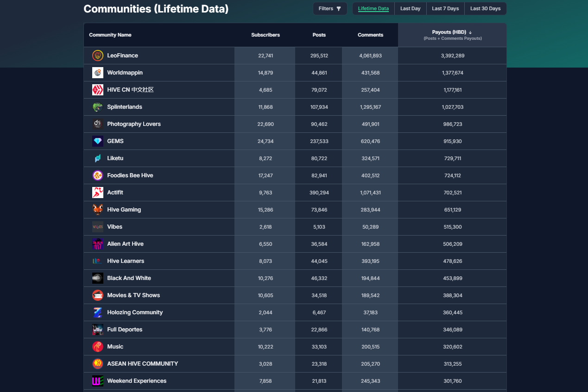Click the Weekend Experiences W icon
The image size is (588, 392).
(x=98, y=381)
